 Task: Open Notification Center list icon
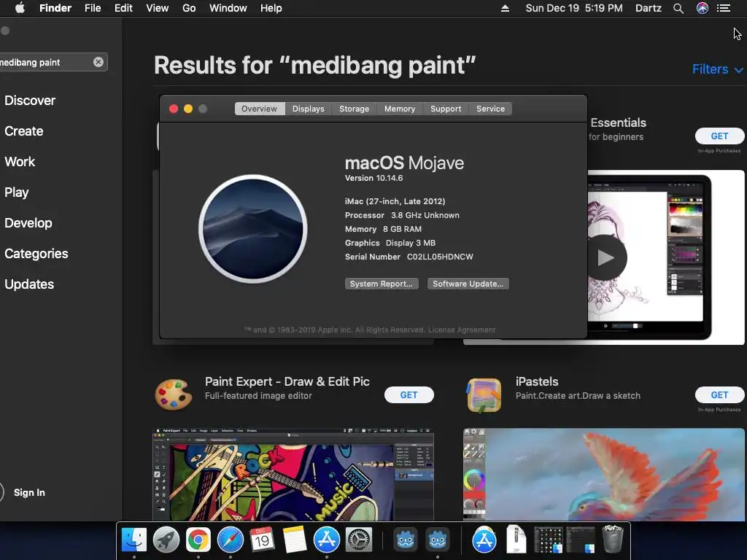[x=724, y=8]
